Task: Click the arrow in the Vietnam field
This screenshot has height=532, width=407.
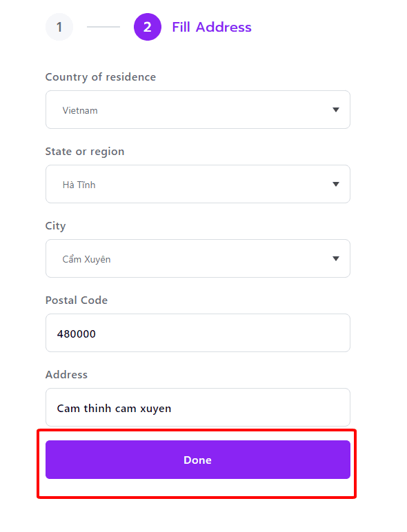Action: (336, 110)
